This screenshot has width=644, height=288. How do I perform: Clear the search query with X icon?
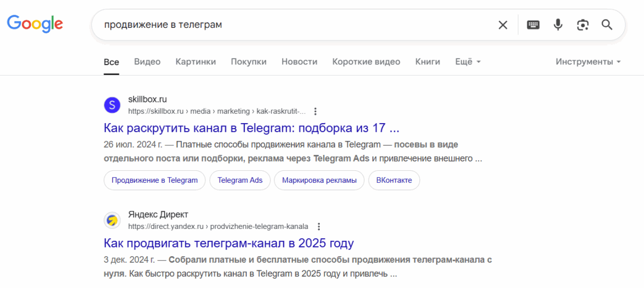tap(502, 25)
